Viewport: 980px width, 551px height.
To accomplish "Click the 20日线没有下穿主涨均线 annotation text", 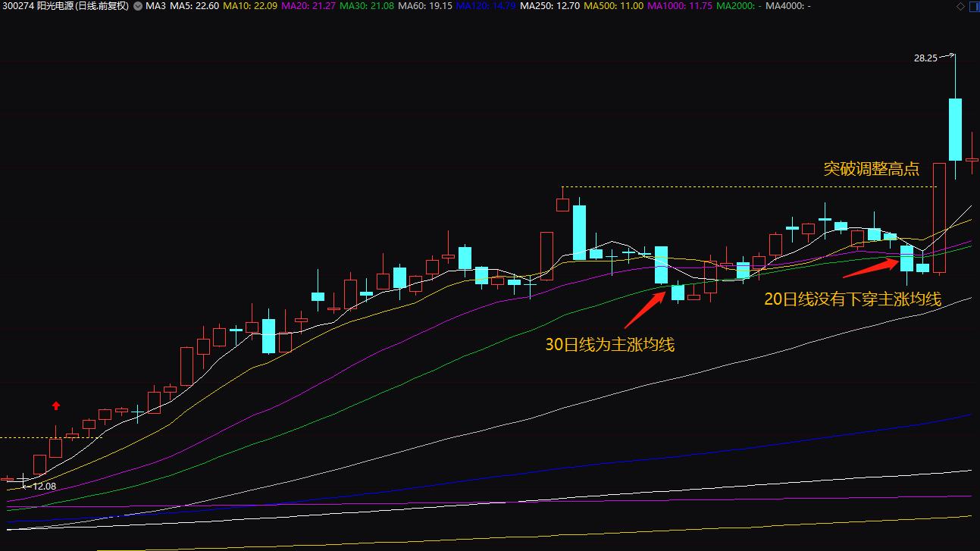I will click(x=853, y=299).
